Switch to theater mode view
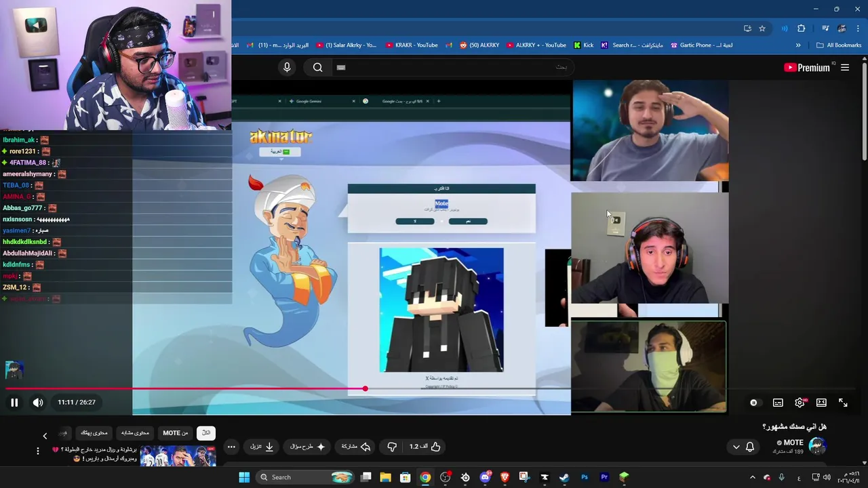 [x=821, y=403]
